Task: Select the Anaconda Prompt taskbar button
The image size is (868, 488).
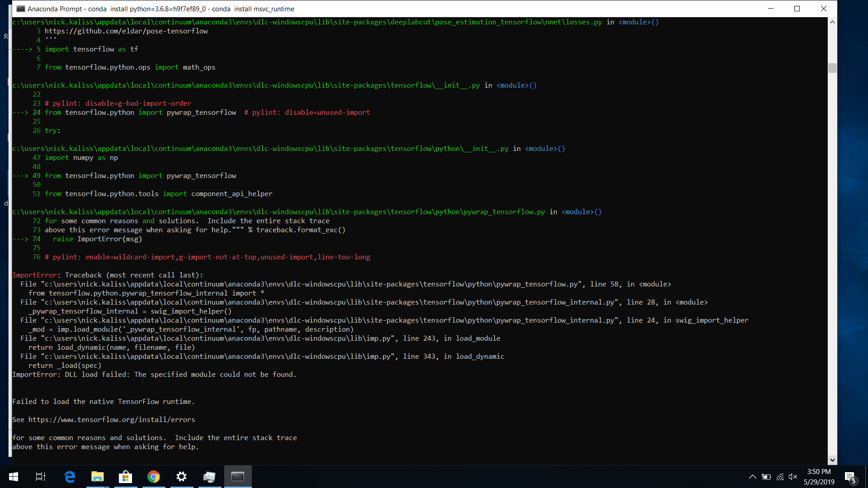Action: pos(238,477)
